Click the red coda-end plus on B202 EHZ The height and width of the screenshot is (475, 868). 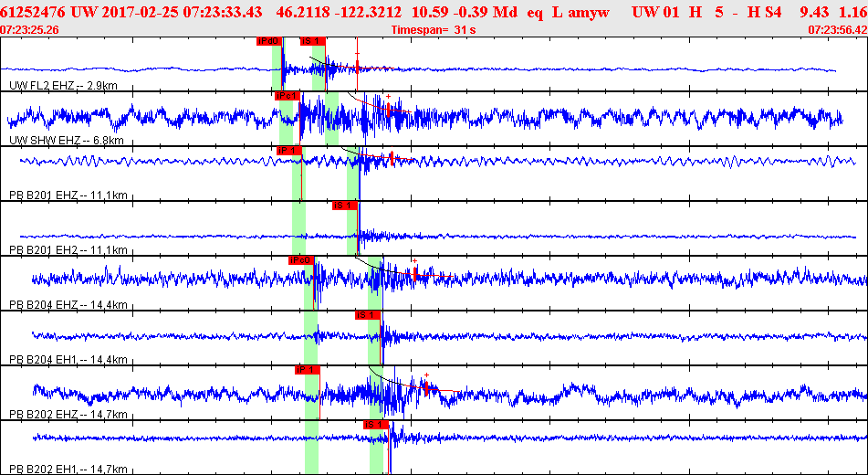(x=426, y=375)
